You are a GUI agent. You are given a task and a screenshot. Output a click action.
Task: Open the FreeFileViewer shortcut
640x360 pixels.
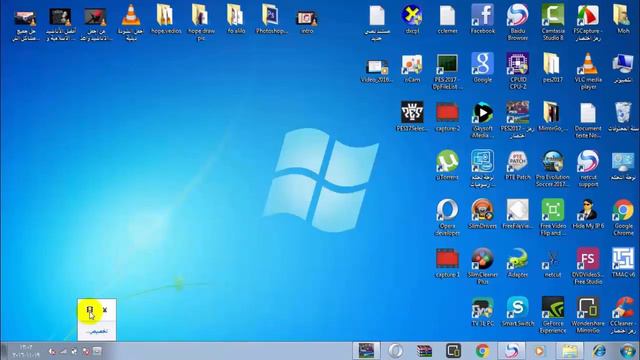click(518, 214)
